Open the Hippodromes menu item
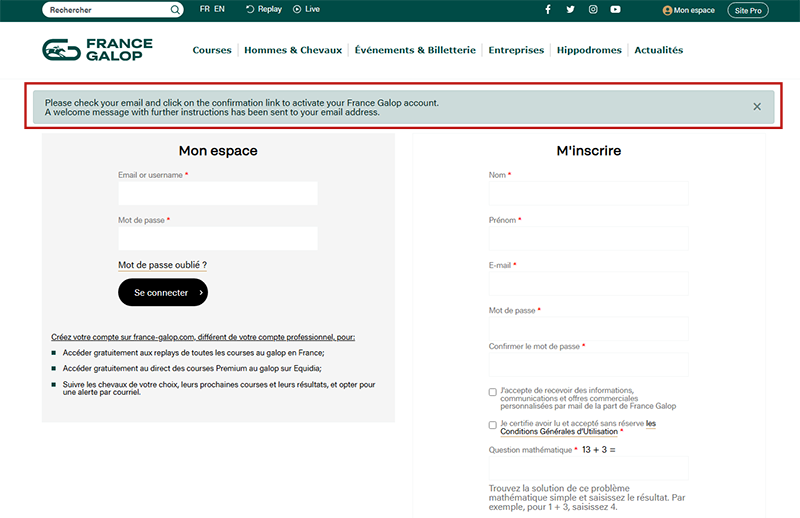800x518 pixels. point(589,50)
